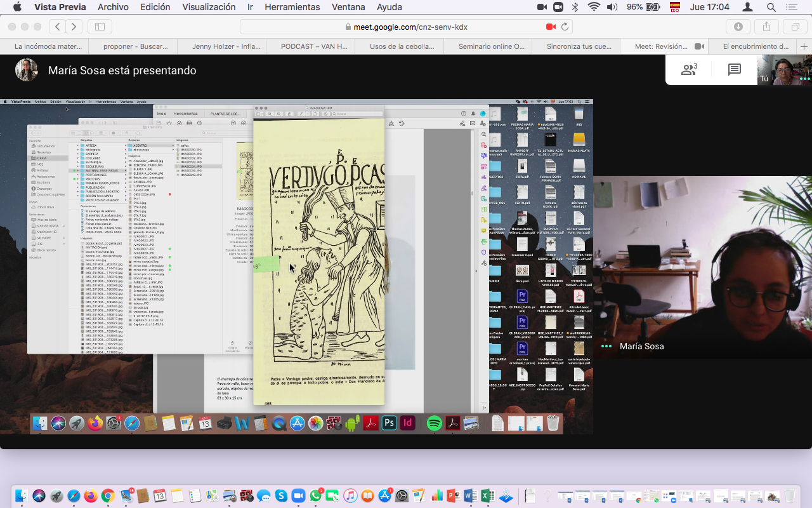Image resolution: width=812 pixels, height=508 pixels.
Task: Open the user account menu bar icon
Action: click(747, 7)
